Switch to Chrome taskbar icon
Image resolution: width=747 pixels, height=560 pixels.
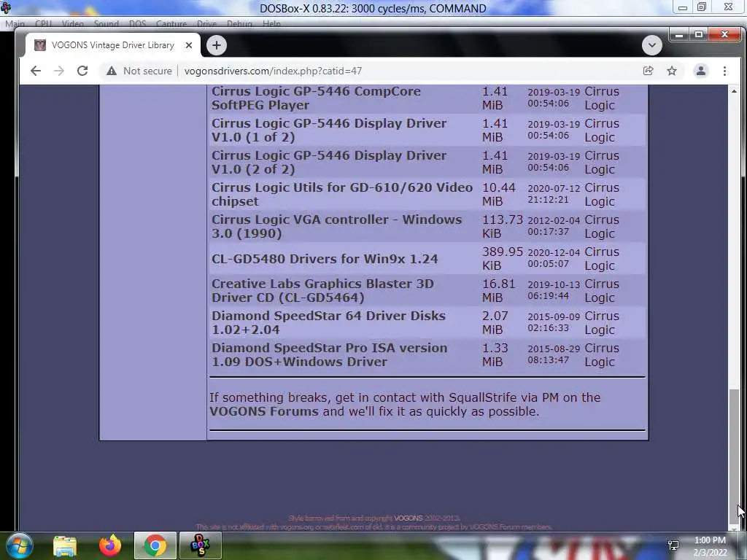[155, 545]
